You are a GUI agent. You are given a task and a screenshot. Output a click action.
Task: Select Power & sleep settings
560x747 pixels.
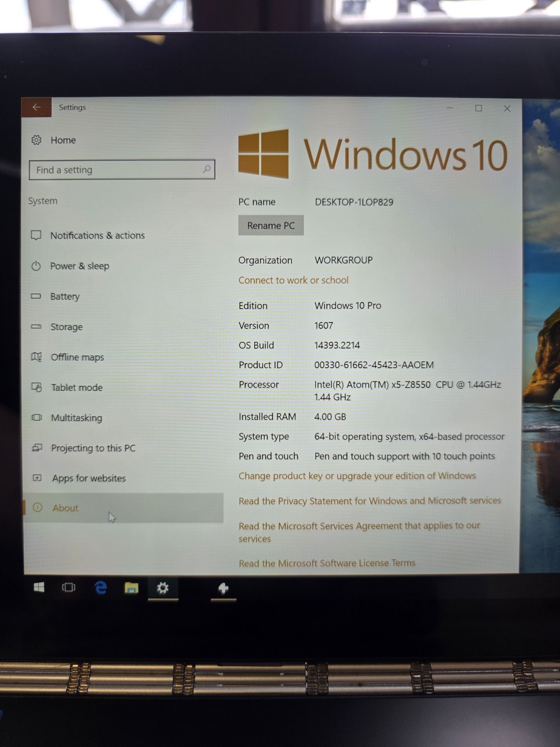[80, 266]
